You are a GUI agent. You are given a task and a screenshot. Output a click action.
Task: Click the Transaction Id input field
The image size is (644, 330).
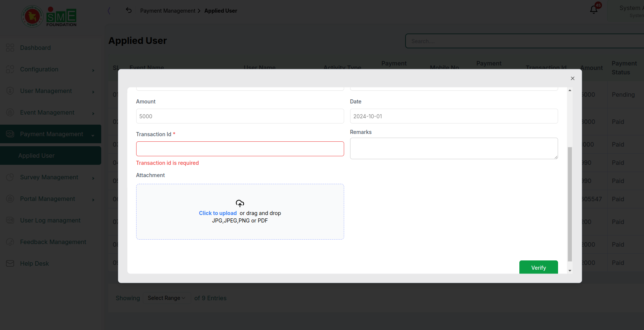pyautogui.click(x=240, y=149)
